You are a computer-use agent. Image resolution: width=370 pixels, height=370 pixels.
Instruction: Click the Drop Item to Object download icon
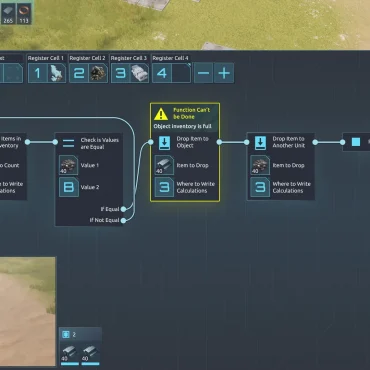click(164, 143)
